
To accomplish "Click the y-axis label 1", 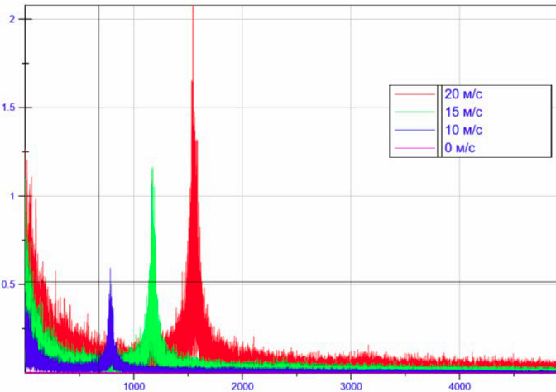I will pyautogui.click(x=12, y=196).
